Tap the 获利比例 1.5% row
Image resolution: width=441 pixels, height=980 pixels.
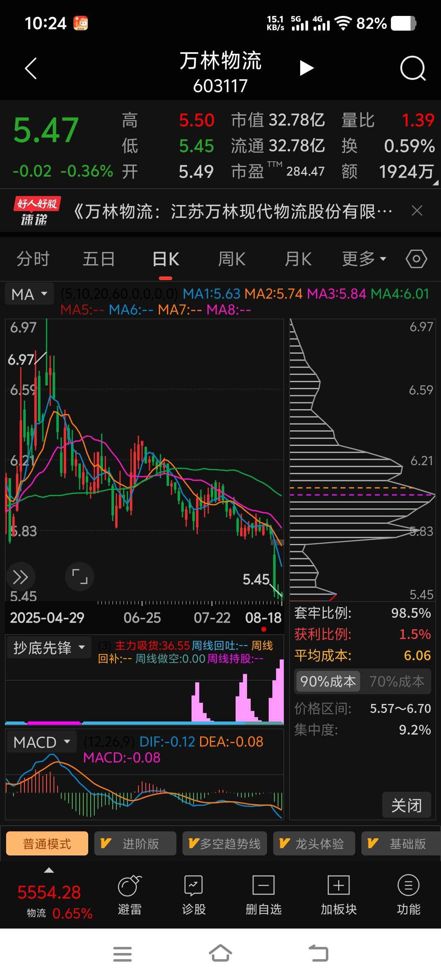[x=363, y=634]
